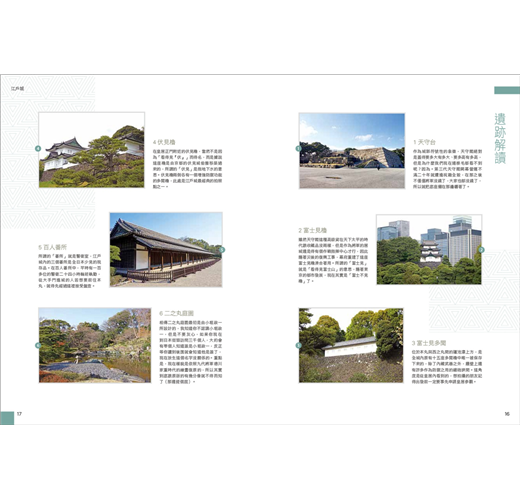Click the number marker on guardhouse photo edge

pyautogui.click(x=222, y=250)
